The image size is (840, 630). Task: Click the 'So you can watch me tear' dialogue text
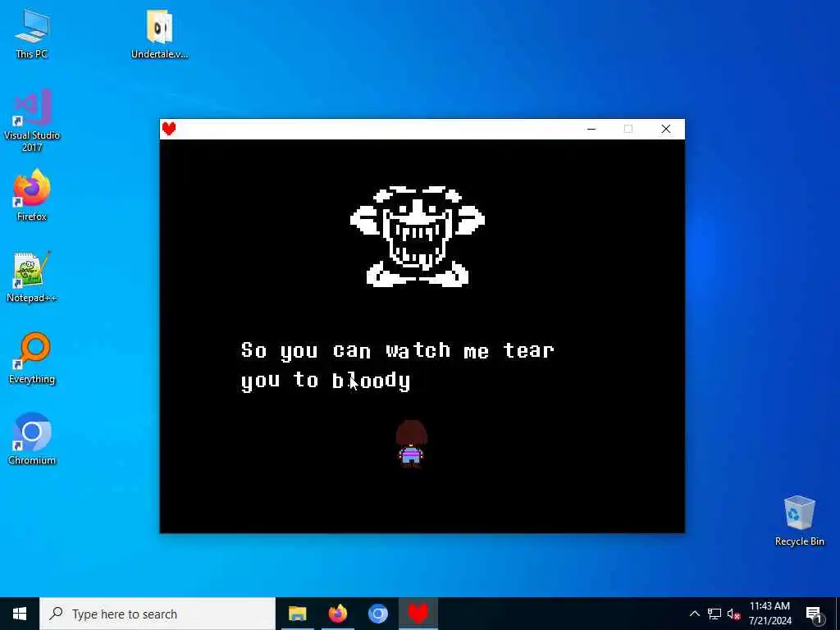tap(398, 350)
